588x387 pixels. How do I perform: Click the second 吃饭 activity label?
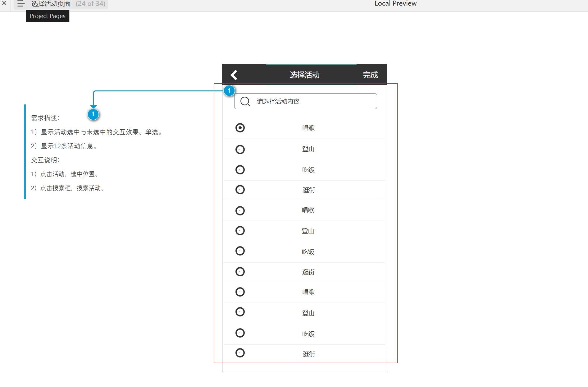pyautogui.click(x=308, y=252)
